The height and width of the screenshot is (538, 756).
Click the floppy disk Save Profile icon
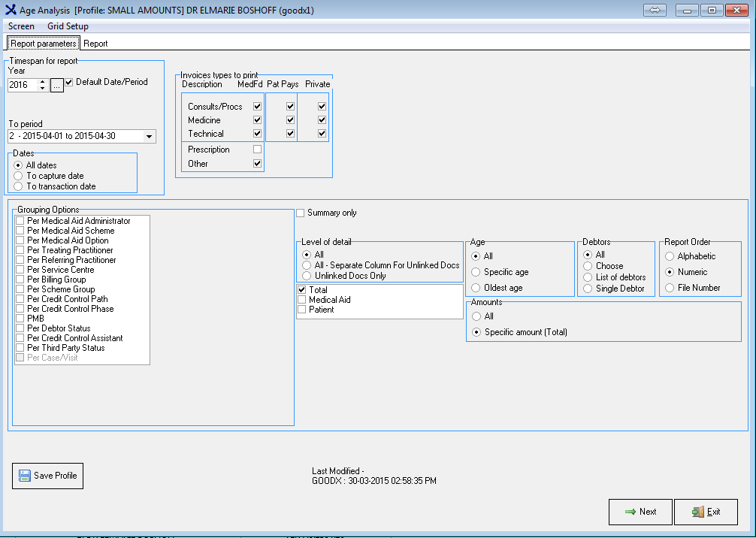pos(25,476)
